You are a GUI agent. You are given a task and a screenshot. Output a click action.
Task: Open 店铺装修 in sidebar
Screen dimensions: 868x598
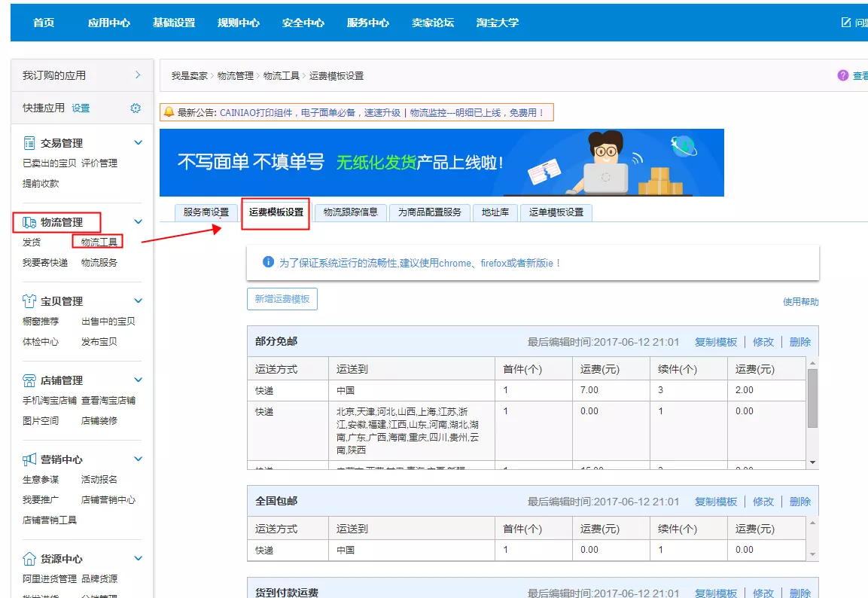[99, 421]
